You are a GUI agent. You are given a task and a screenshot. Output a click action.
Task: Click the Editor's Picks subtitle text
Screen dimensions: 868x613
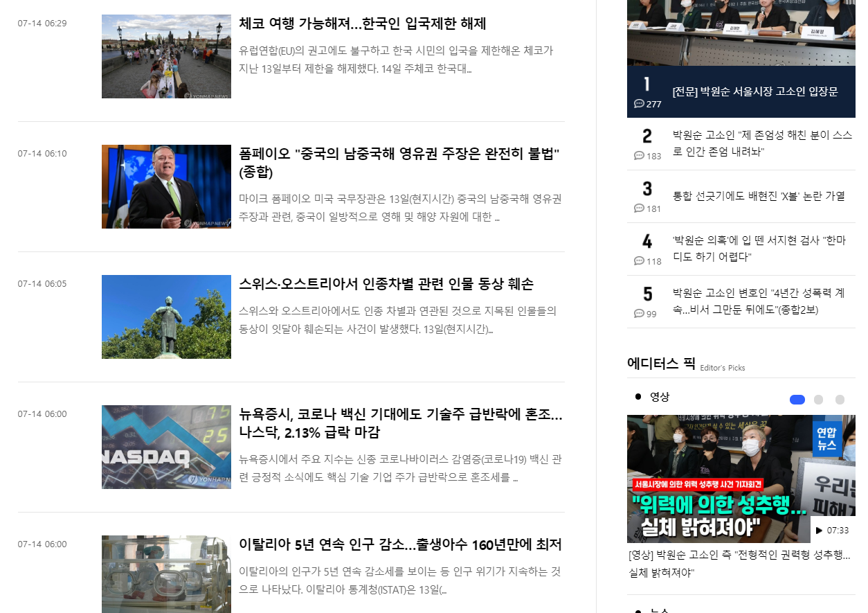[723, 368]
